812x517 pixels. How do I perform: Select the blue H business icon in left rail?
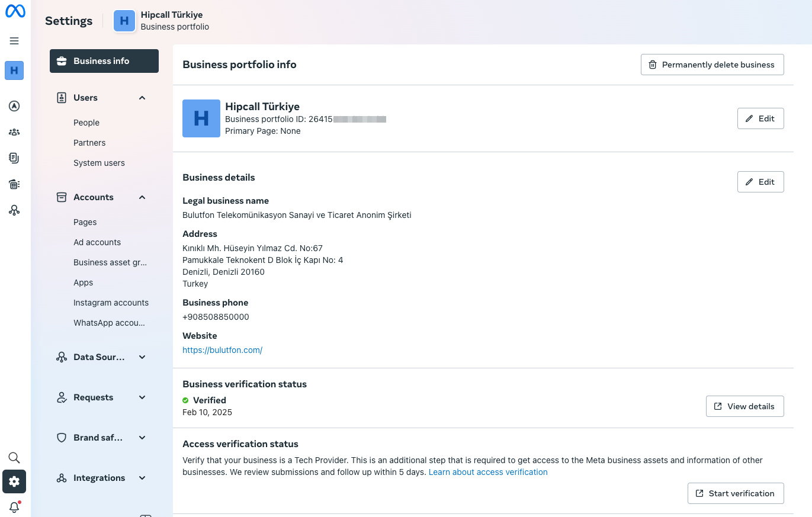(x=14, y=70)
